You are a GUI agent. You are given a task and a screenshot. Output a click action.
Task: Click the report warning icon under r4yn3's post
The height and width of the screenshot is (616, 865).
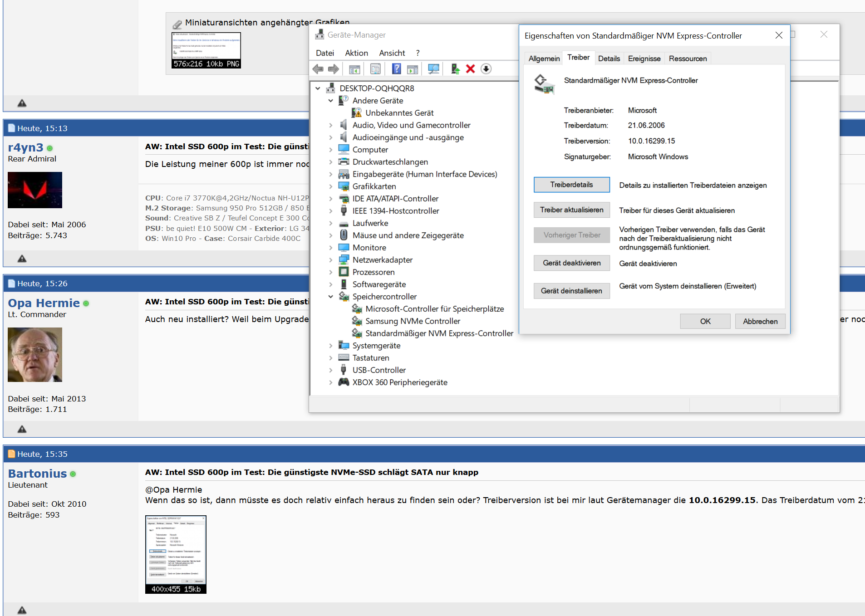pyautogui.click(x=22, y=259)
